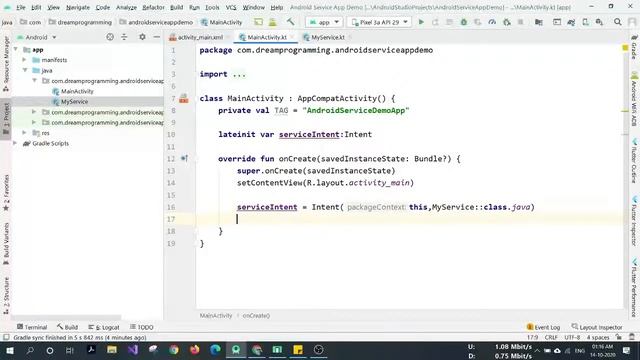The height and width of the screenshot is (360, 640).
Task: Click the gutter icon on line 7
Action: [x=184, y=98]
